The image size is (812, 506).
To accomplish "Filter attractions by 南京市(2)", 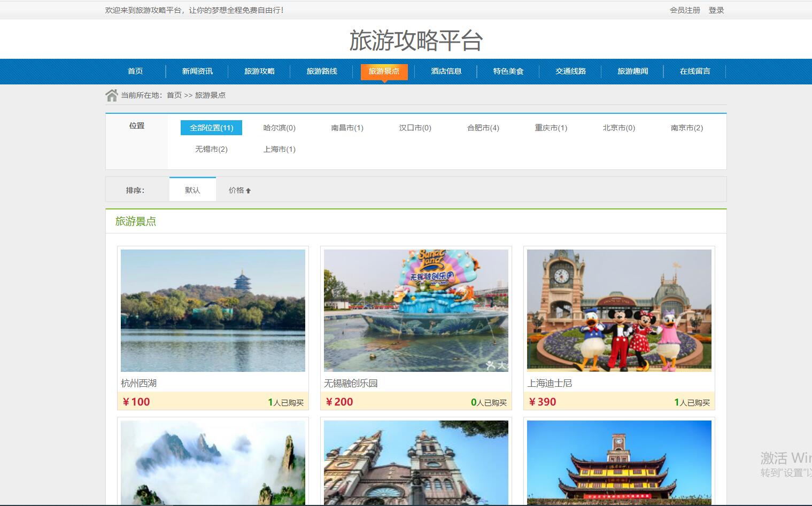I will 686,128.
